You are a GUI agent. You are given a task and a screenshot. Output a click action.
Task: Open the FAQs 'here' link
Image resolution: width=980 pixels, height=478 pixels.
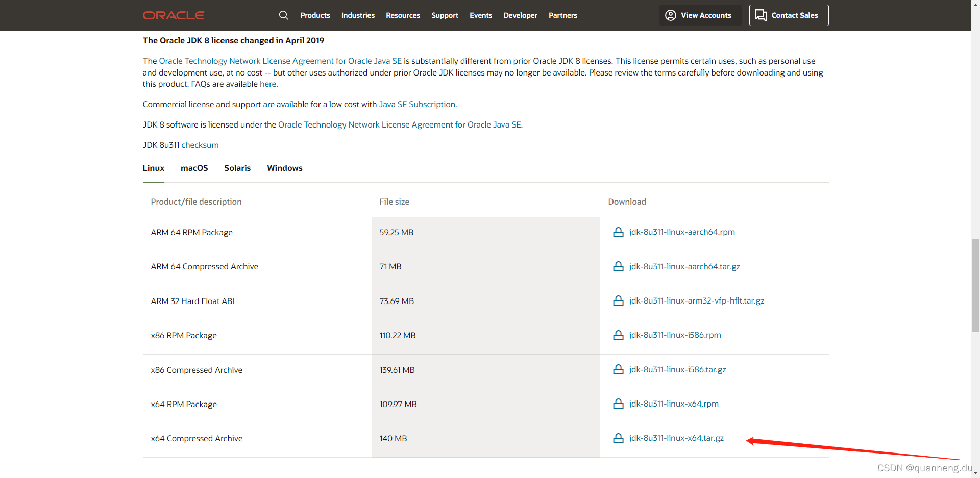click(268, 84)
